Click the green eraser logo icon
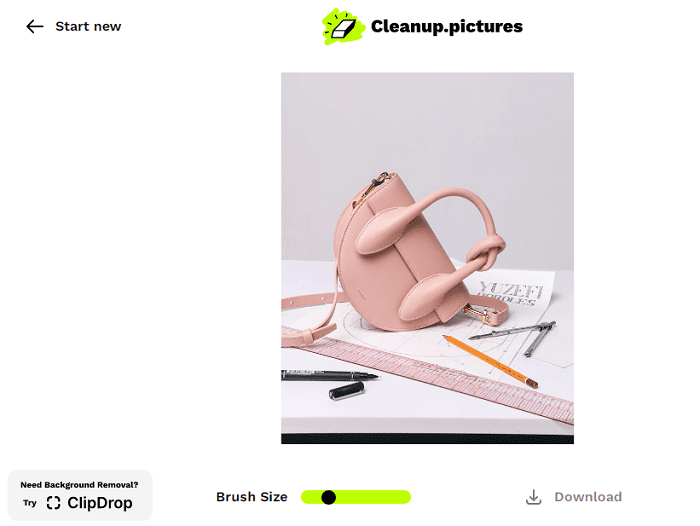 click(343, 27)
